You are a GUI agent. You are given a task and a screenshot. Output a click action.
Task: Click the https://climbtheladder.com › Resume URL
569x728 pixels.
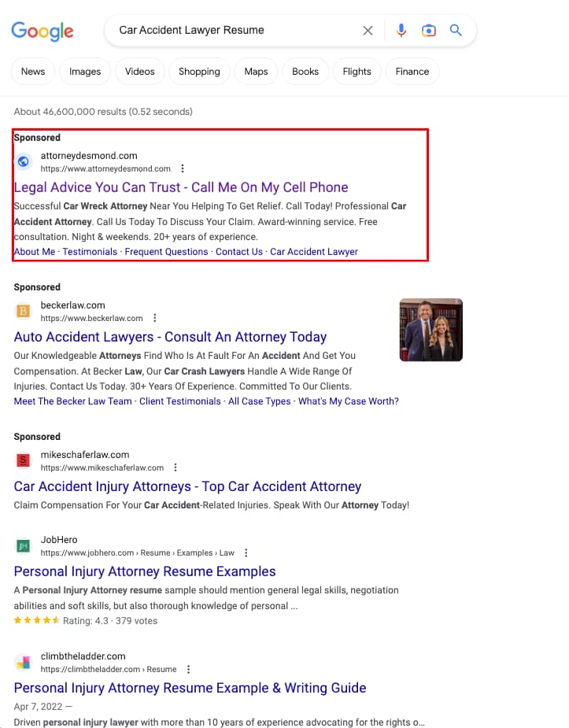(x=109, y=669)
